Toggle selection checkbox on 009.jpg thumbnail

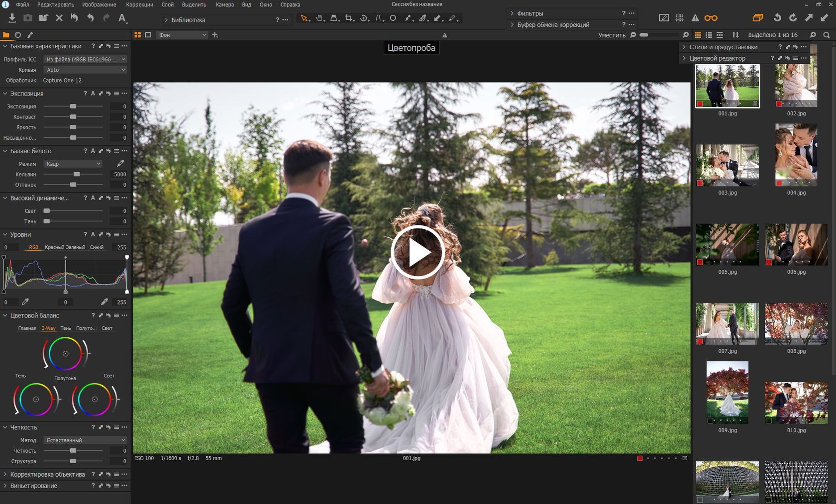pyautogui.click(x=711, y=421)
